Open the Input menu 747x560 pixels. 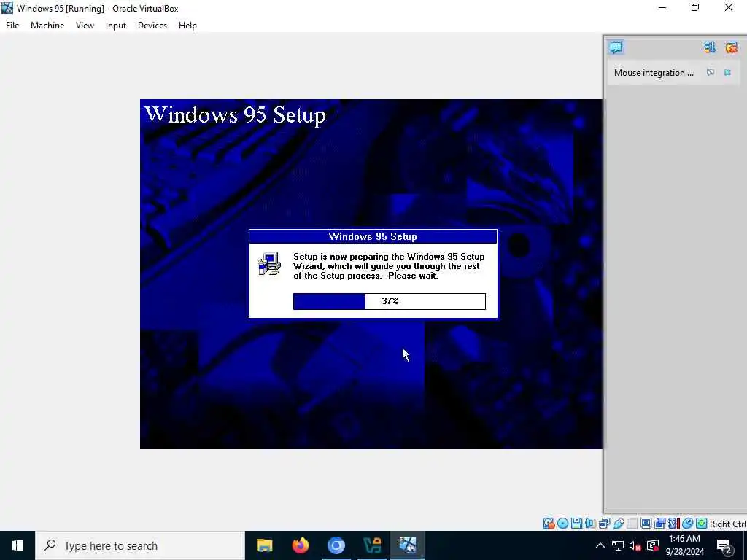(x=116, y=26)
